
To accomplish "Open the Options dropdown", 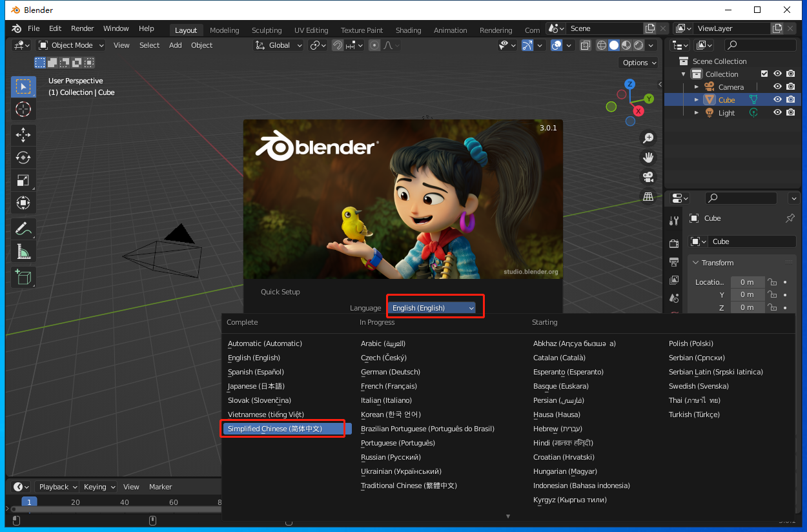I will (638, 63).
